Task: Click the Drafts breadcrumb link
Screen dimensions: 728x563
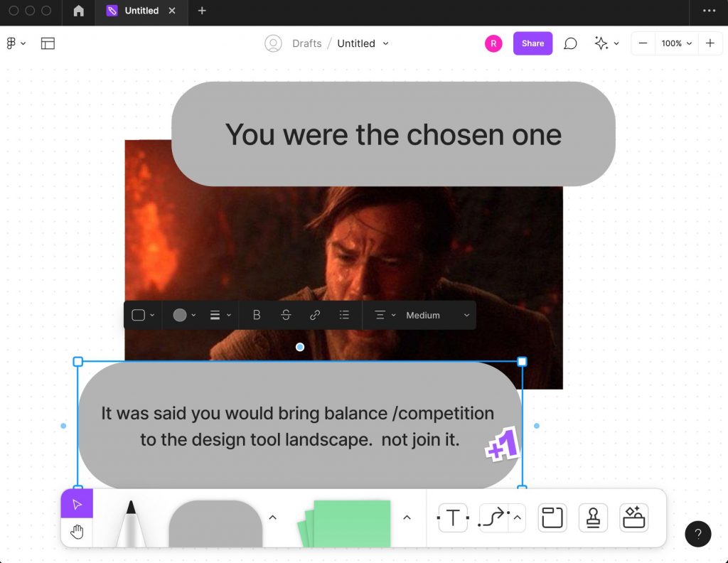Action: (x=307, y=43)
